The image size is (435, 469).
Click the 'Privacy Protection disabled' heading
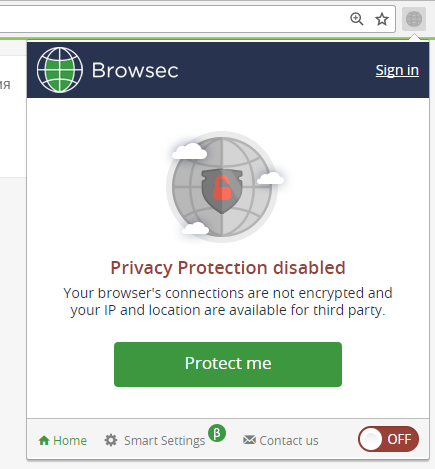pyautogui.click(x=228, y=268)
